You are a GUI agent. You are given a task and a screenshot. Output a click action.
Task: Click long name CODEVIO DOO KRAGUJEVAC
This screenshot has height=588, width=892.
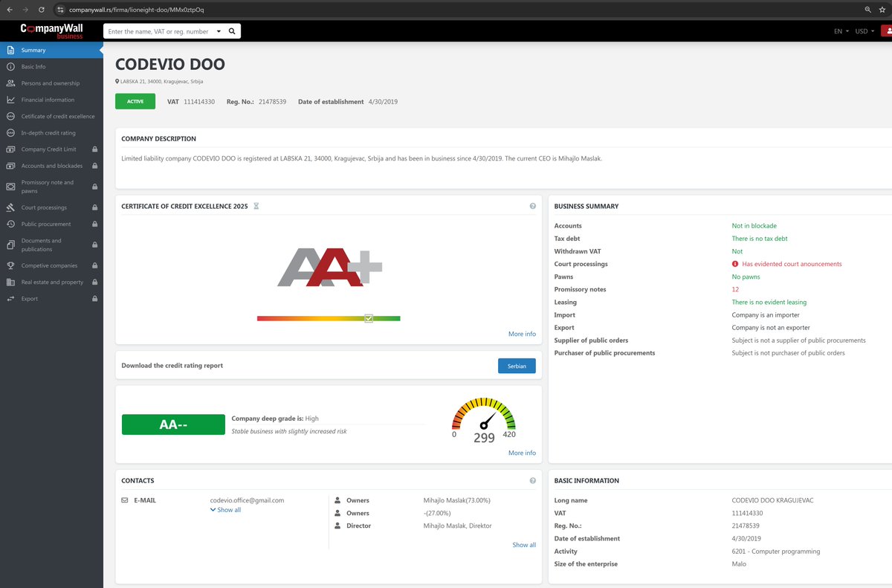[772, 500]
